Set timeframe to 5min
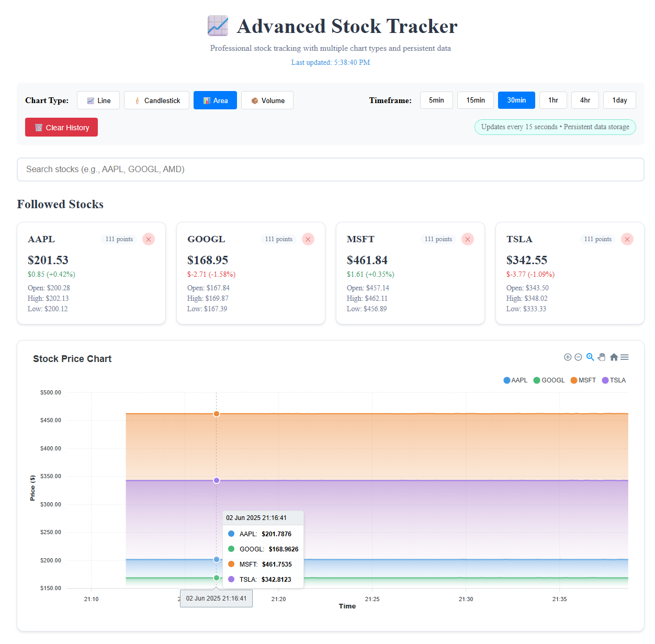 (436, 100)
